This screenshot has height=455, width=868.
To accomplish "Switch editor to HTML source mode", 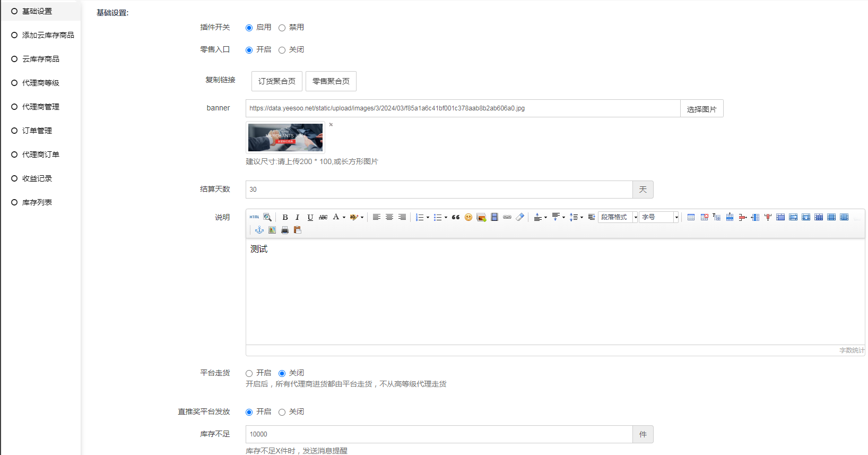I will (255, 217).
